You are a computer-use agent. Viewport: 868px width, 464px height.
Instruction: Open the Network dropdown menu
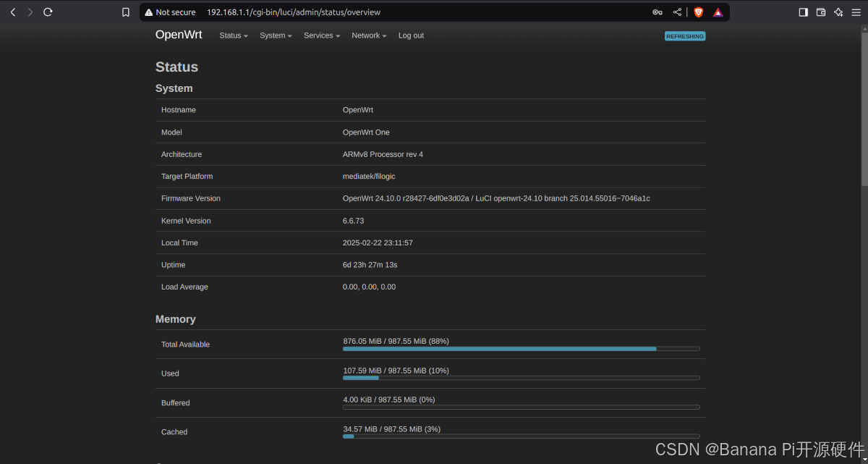pyautogui.click(x=369, y=35)
